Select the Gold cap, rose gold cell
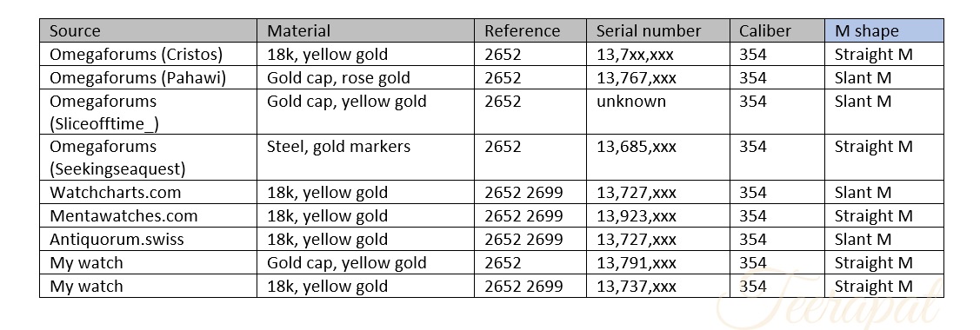Viewport: 980px width, 330px height. click(365, 77)
